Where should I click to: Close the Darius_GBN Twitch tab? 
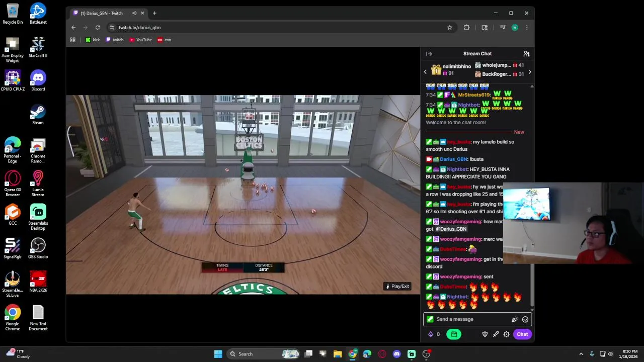(142, 13)
